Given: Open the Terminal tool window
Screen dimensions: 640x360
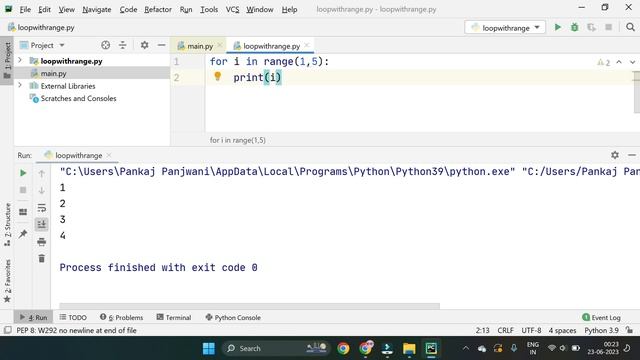Looking at the screenshot, I should [174, 317].
